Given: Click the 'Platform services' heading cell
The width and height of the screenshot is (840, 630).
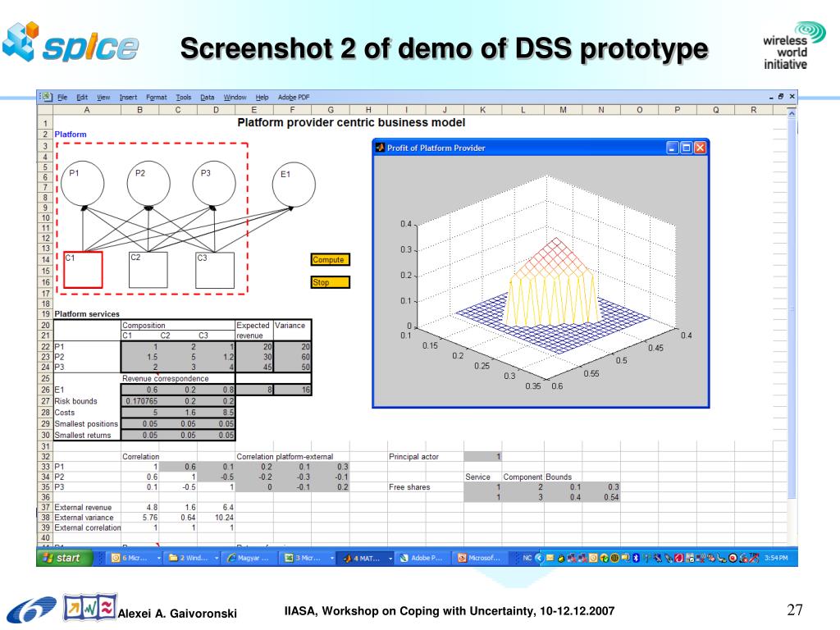Looking at the screenshot, I should point(87,314).
